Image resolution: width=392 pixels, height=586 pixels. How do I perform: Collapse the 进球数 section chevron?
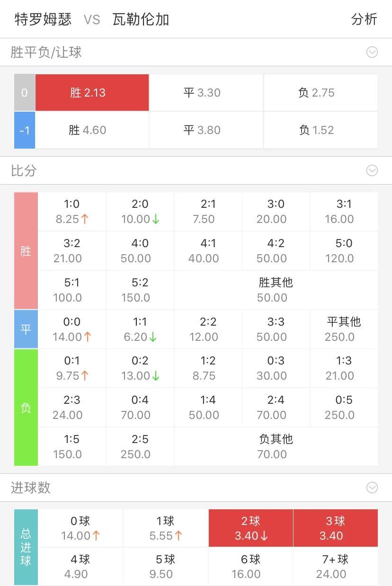click(x=372, y=488)
